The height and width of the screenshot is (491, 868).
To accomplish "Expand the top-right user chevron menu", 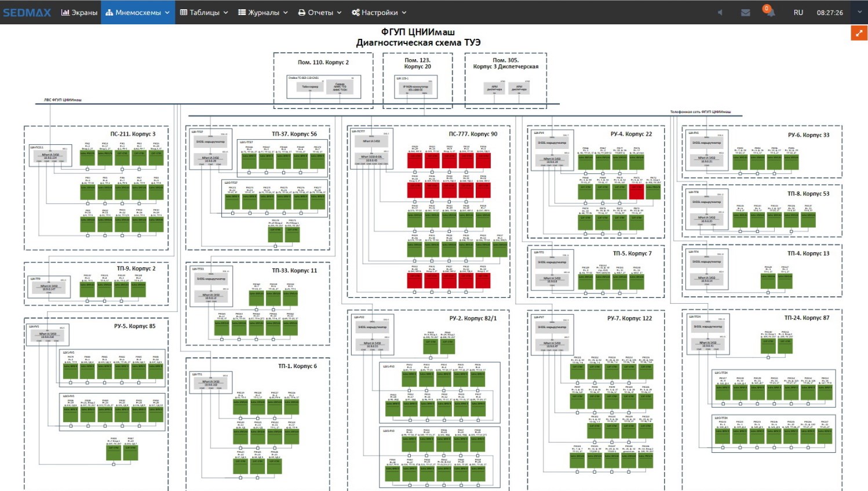I will [859, 12].
